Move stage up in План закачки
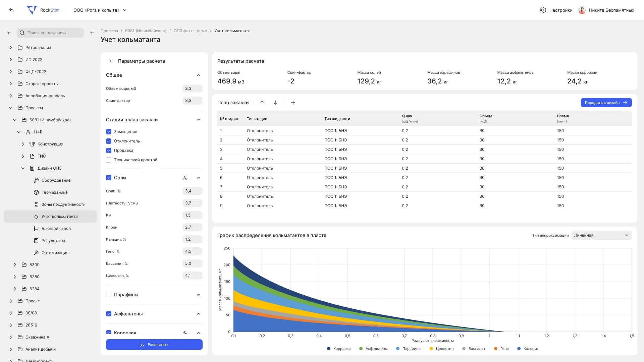The height and width of the screenshot is (362, 644). pos(262,103)
